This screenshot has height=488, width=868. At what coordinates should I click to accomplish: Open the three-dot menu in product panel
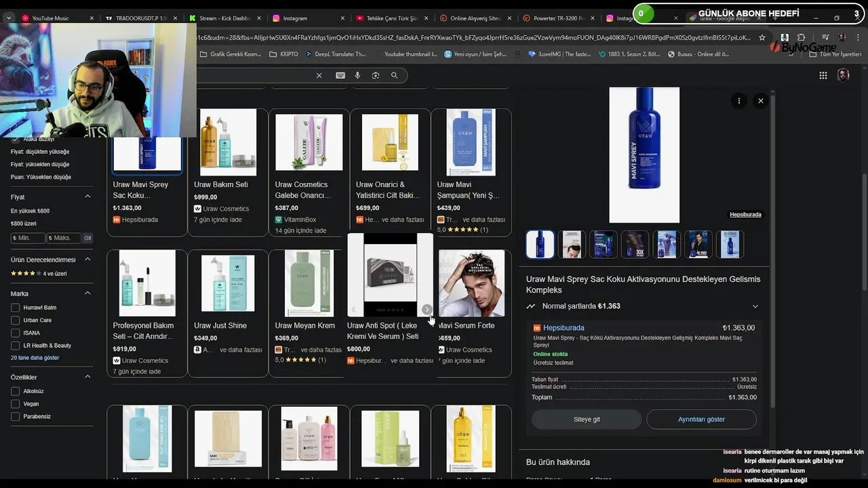click(739, 101)
